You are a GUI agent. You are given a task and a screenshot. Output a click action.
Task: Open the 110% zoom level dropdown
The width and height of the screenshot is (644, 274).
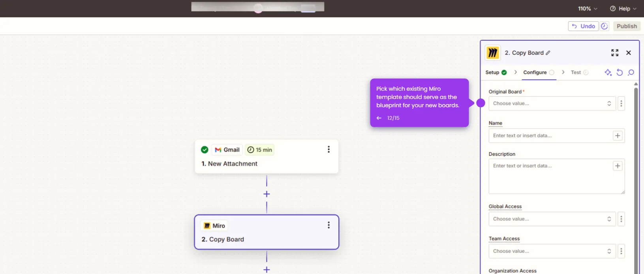click(x=588, y=9)
